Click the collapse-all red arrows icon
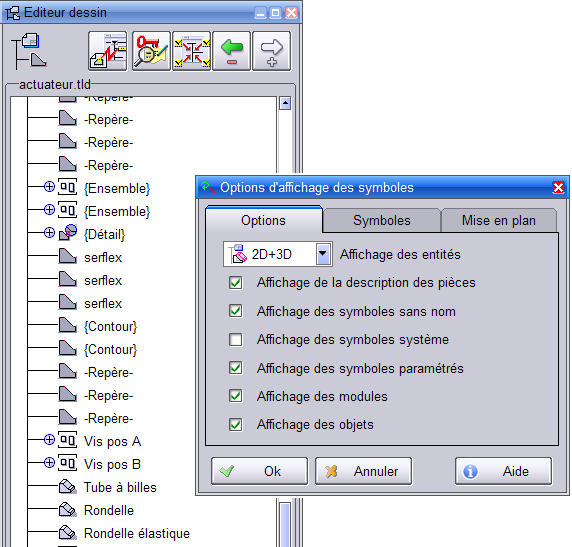Image resolution: width=572 pixels, height=547 pixels. pos(192,51)
